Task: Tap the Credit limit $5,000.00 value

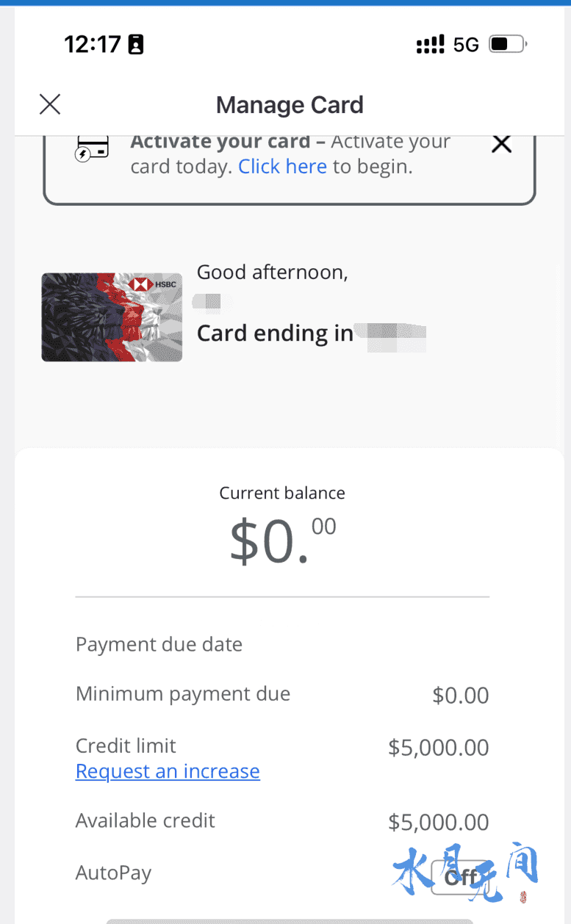Action: point(439,748)
